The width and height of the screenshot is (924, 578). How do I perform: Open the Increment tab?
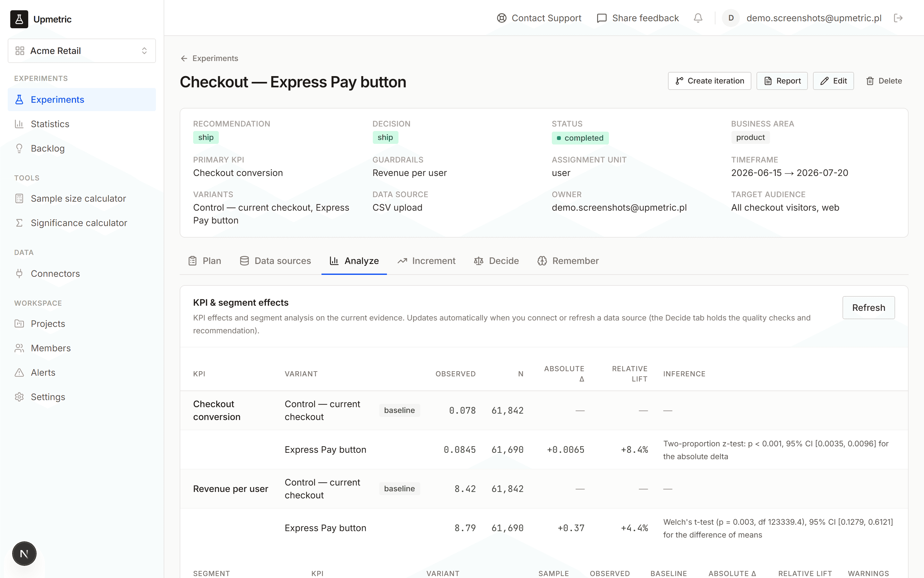pyautogui.click(x=426, y=261)
